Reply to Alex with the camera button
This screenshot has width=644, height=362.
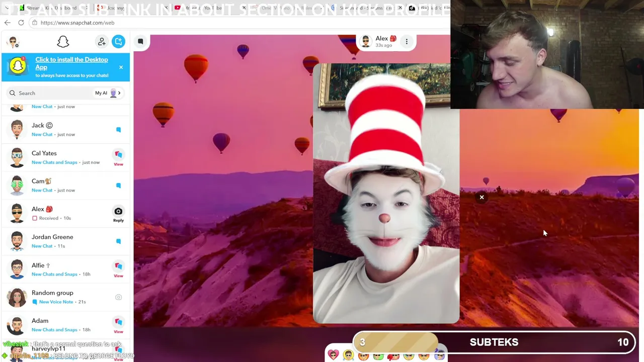point(118,214)
